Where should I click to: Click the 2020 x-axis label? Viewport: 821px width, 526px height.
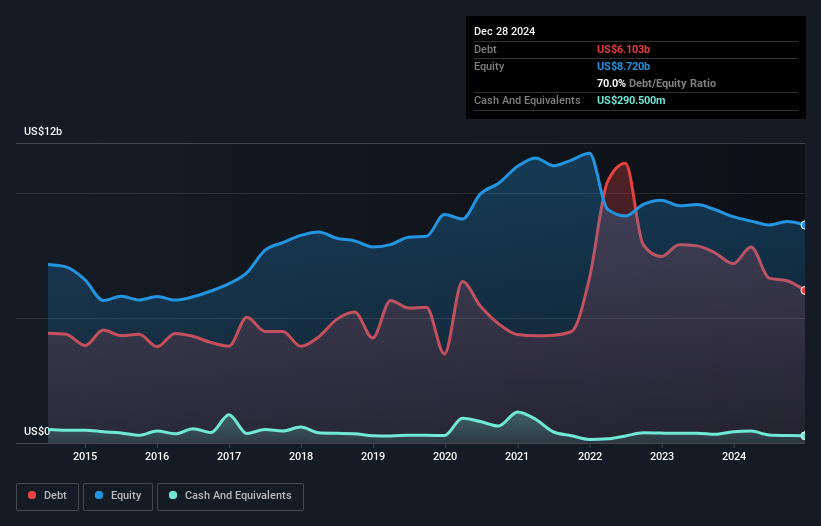coord(445,456)
